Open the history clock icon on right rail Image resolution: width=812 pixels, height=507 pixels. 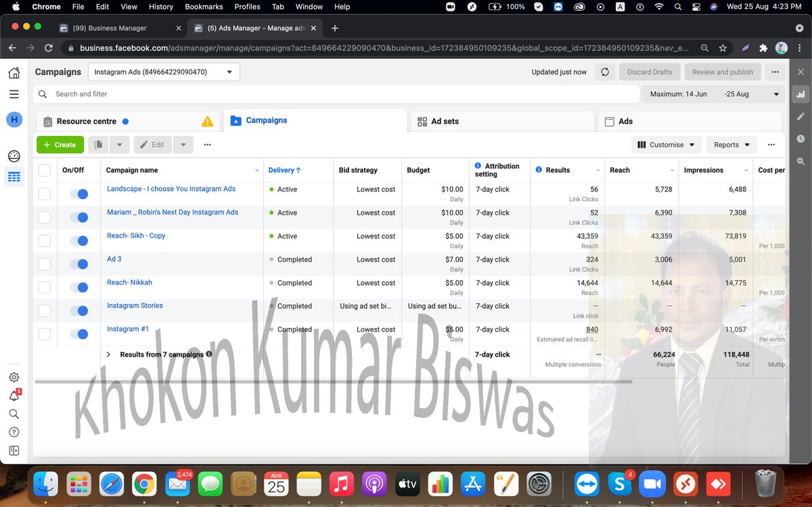coord(800,139)
